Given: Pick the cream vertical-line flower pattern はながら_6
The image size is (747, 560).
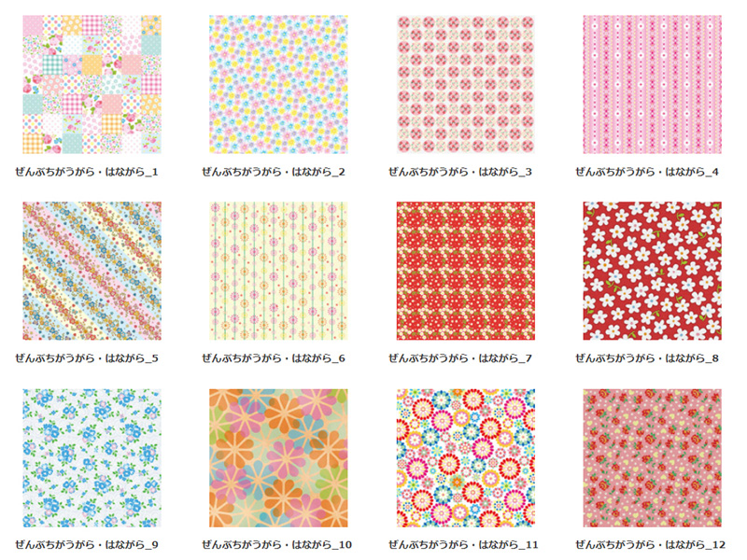Looking at the screenshot, I should [278, 271].
